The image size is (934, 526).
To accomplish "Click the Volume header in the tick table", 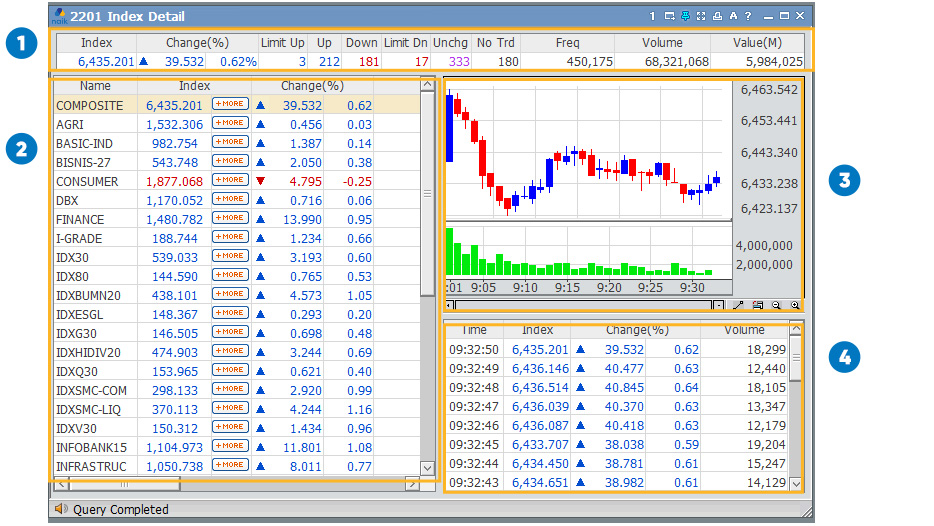I will pyautogui.click(x=744, y=330).
